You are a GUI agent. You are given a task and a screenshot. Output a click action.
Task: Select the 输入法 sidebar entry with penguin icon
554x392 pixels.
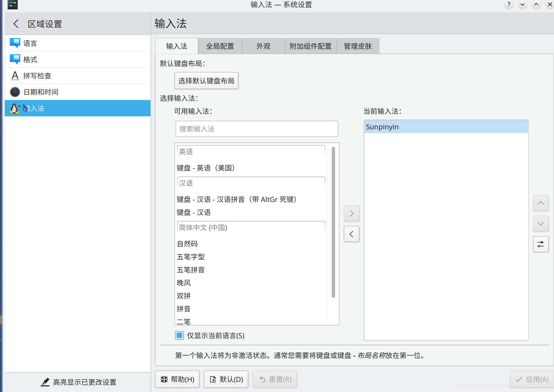tap(78, 108)
